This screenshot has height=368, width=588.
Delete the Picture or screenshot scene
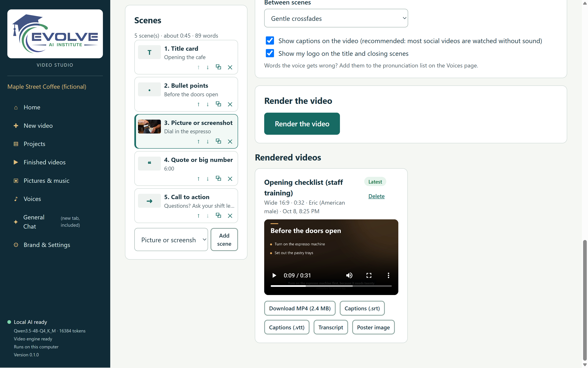pos(230,142)
